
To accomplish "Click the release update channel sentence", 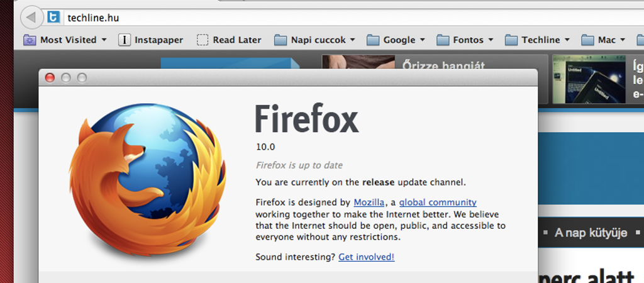I will [360, 182].
